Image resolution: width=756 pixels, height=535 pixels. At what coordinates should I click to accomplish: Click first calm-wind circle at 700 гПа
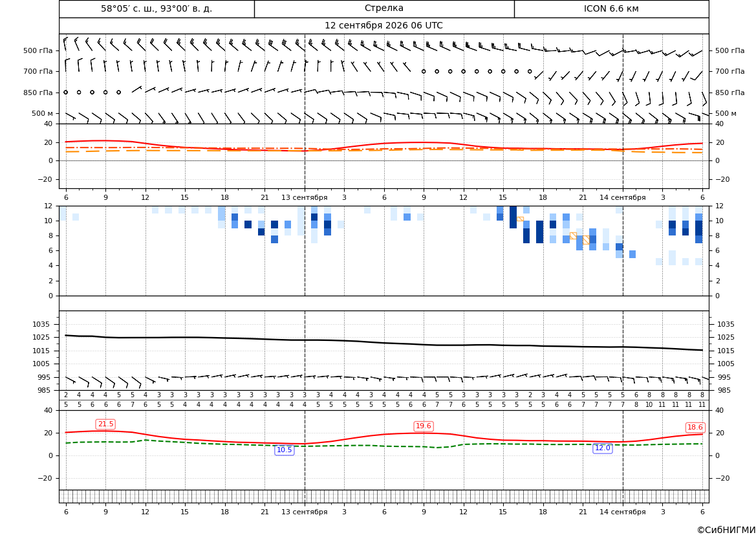(x=424, y=71)
